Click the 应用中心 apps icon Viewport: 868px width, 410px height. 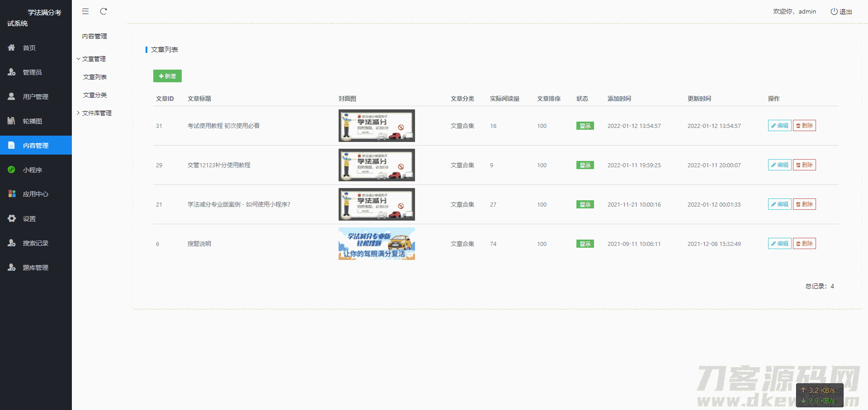coord(11,194)
